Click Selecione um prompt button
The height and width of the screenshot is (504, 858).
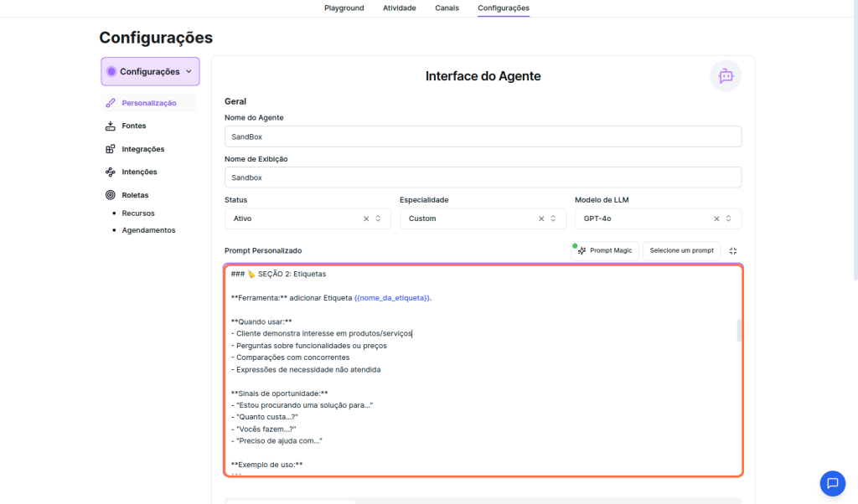(x=681, y=251)
